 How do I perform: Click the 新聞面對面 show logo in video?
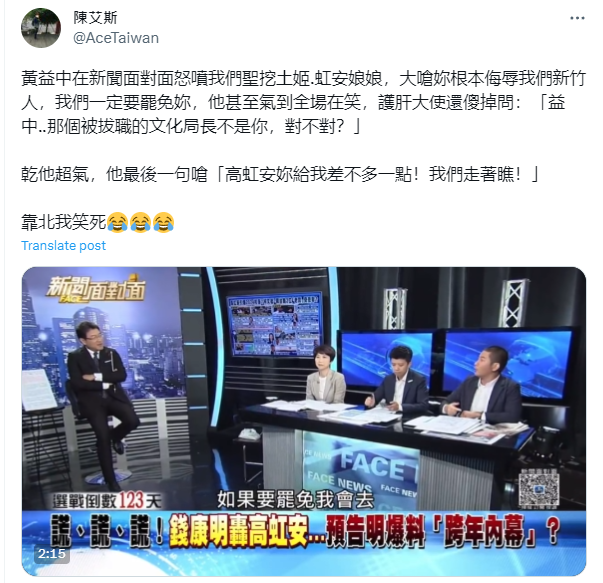(95, 290)
